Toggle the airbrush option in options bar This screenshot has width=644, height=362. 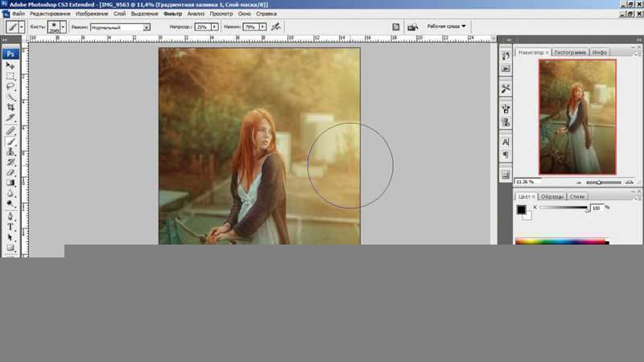coord(276,27)
